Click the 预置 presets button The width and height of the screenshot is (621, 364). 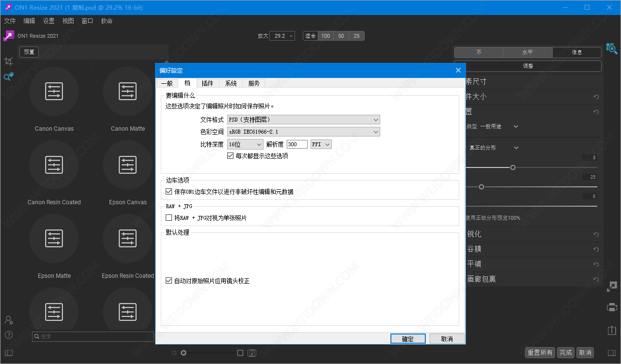tap(29, 52)
